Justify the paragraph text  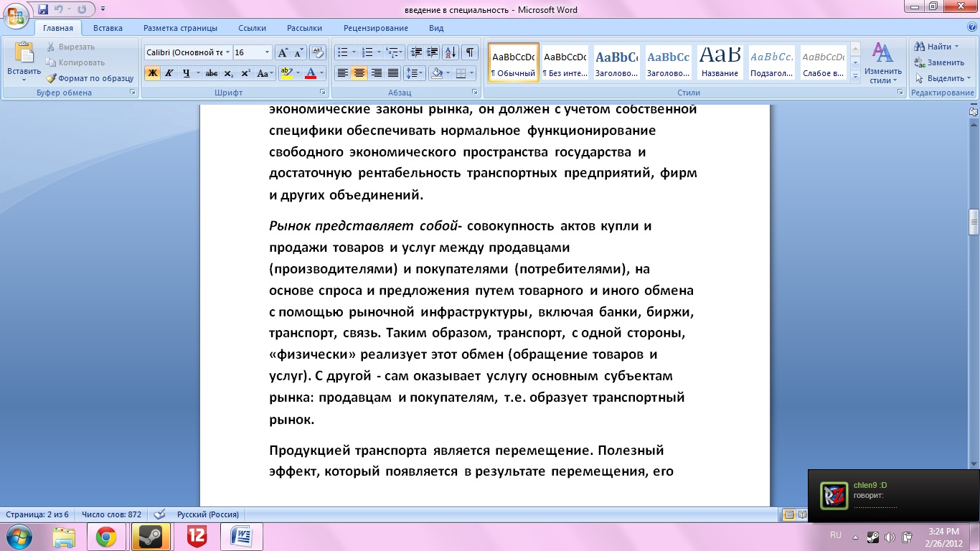click(x=393, y=73)
